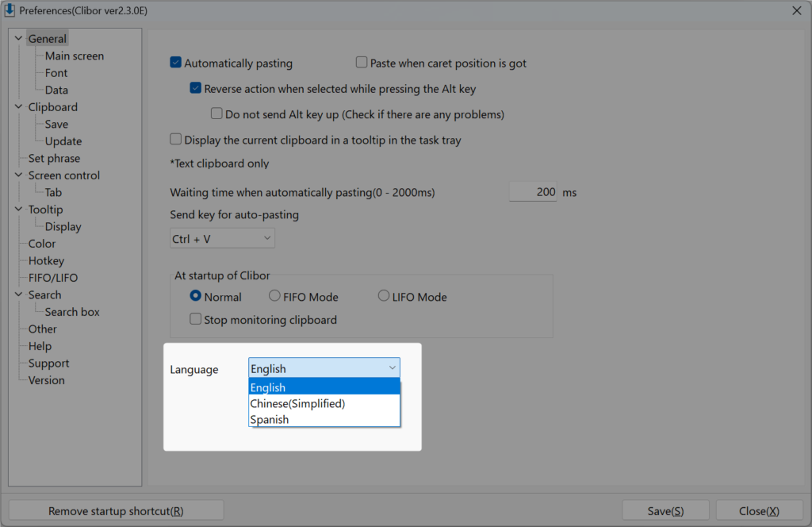Select Search category in tree
The height and width of the screenshot is (527, 812).
point(44,295)
